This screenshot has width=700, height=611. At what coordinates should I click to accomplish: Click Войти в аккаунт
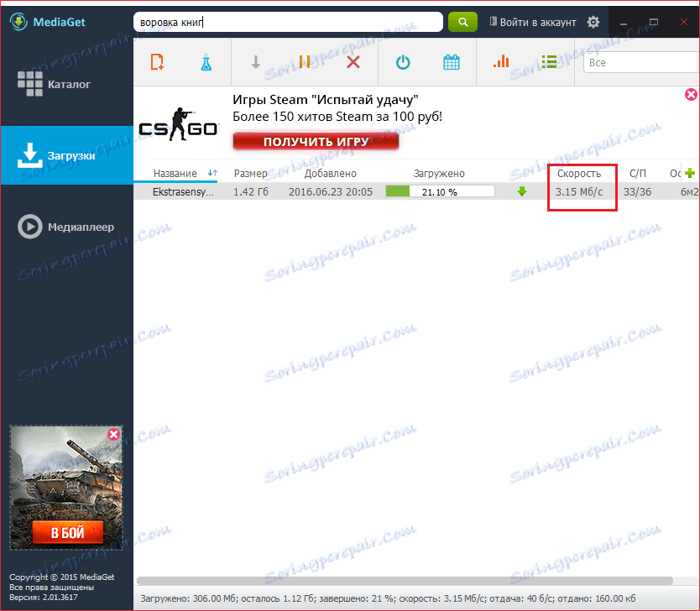(x=531, y=23)
